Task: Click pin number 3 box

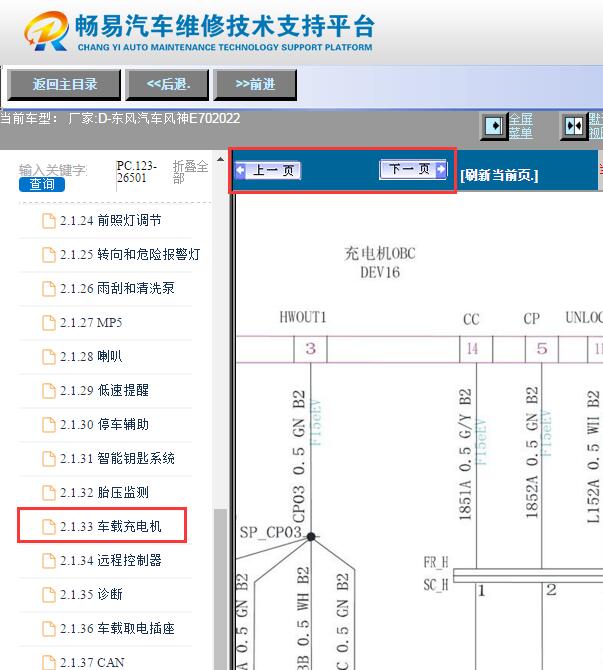Action: tap(311, 349)
